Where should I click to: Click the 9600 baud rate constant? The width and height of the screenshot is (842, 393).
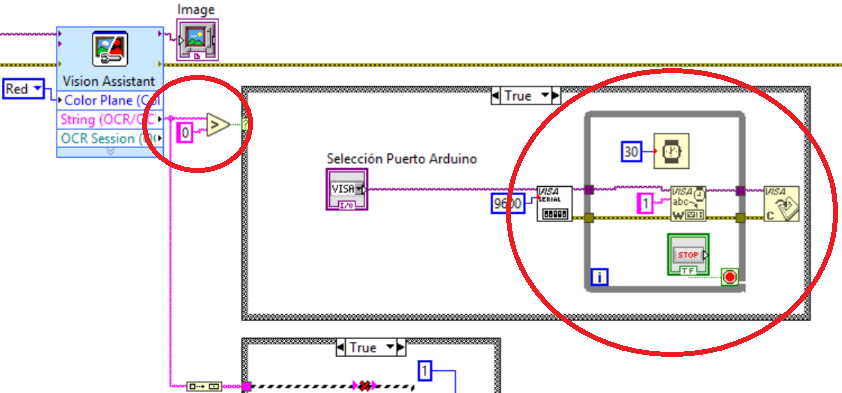[508, 203]
